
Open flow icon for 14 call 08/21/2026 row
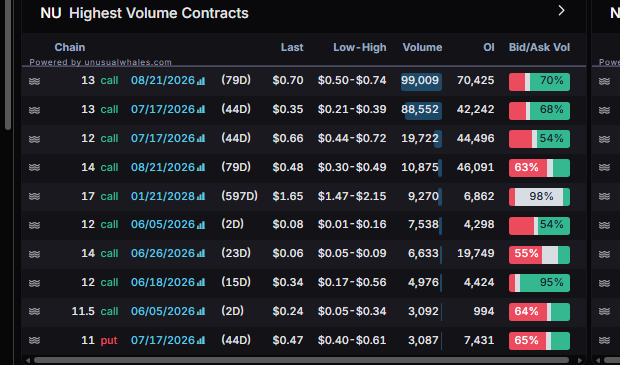click(x=34, y=168)
